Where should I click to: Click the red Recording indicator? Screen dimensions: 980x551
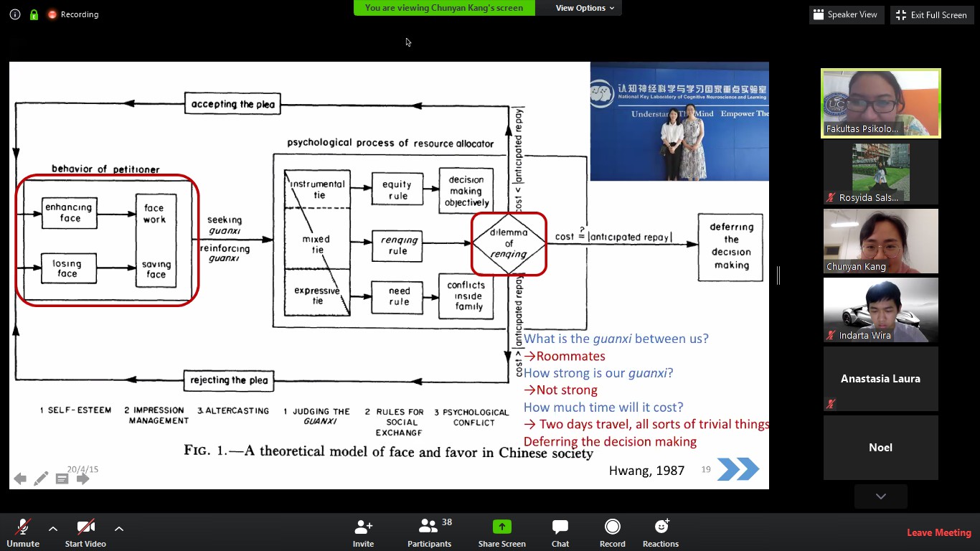pos(73,14)
